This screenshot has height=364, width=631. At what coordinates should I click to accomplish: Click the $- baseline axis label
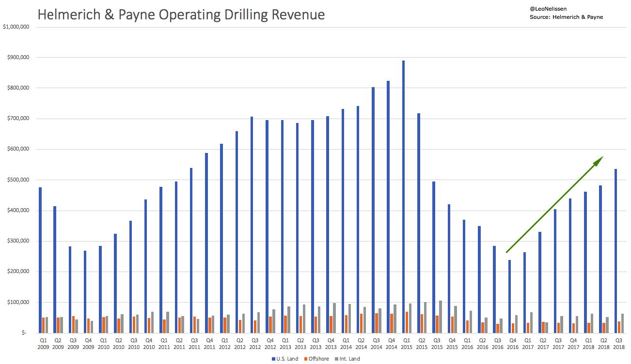[x=23, y=332]
